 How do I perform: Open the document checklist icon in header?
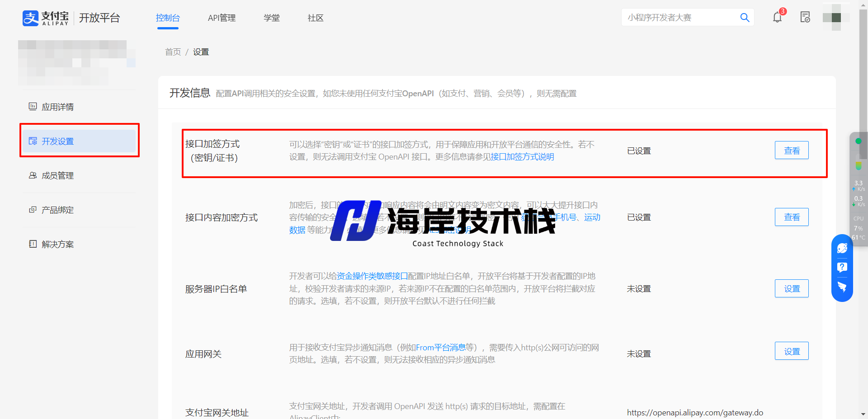click(x=805, y=18)
